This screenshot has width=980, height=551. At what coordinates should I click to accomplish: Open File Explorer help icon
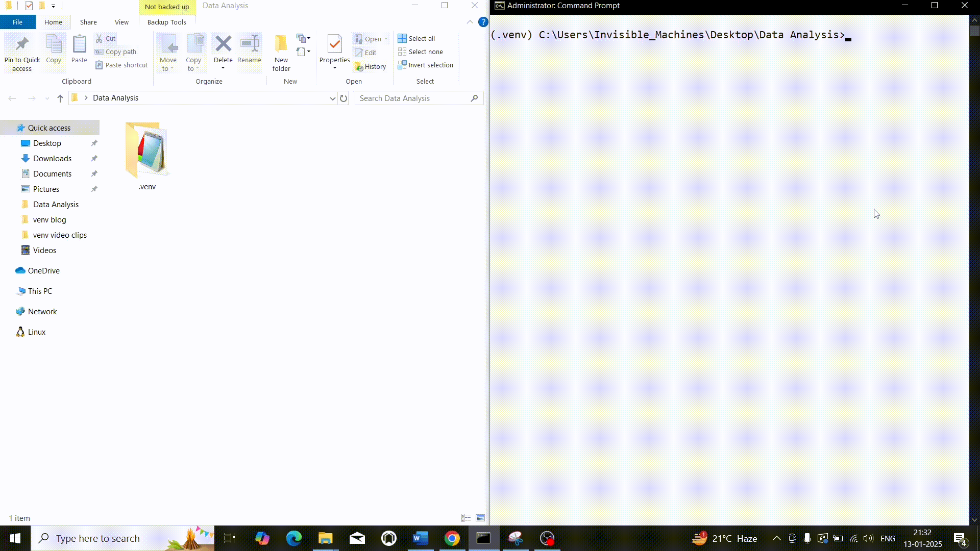[483, 22]
